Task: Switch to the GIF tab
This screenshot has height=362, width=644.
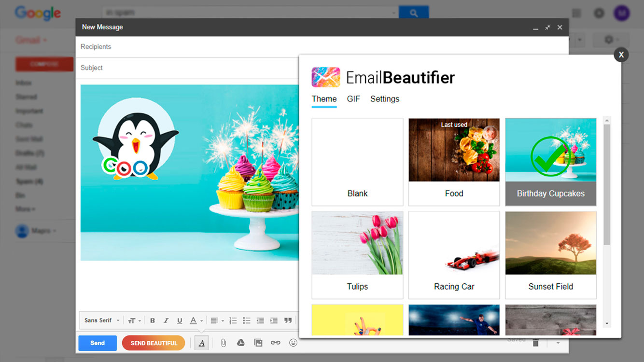Action: tap(353, 99)
